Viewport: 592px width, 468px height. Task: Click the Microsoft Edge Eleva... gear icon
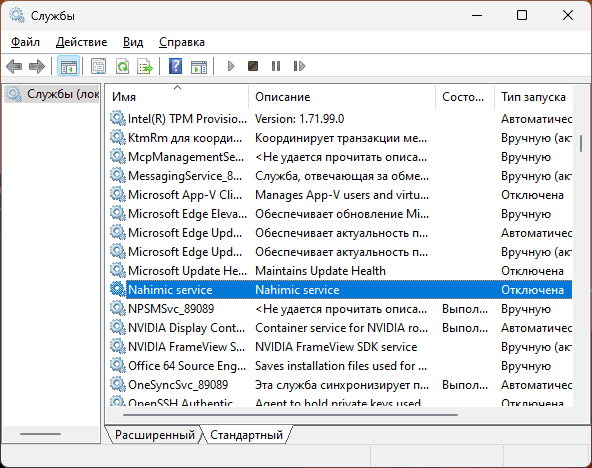(117, 213)
